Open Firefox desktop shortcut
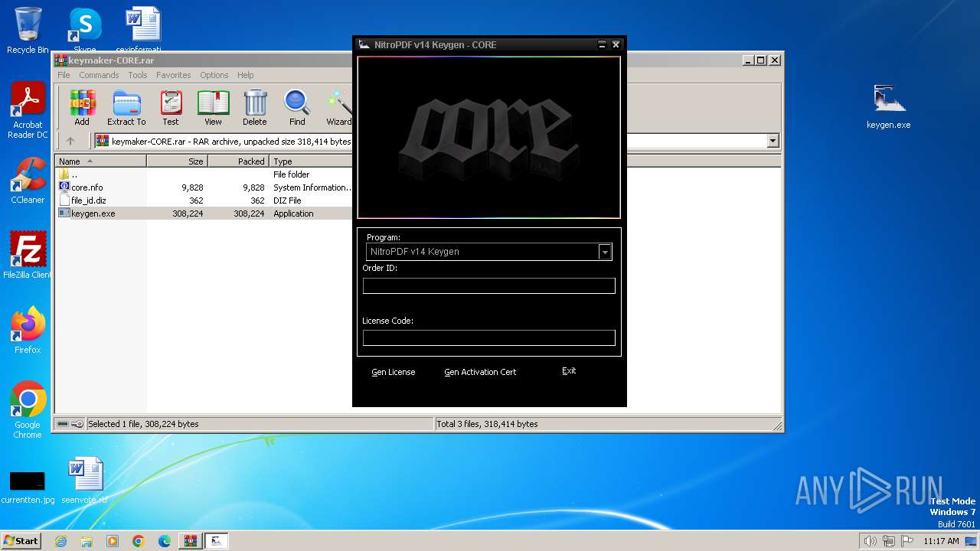The width and height of the screenshot is (980, 551). coord(28,331)
